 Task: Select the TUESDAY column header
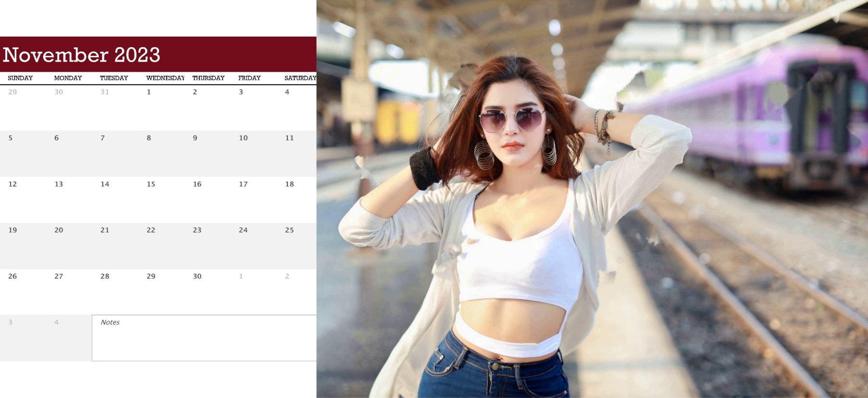[x=114, y=78]
